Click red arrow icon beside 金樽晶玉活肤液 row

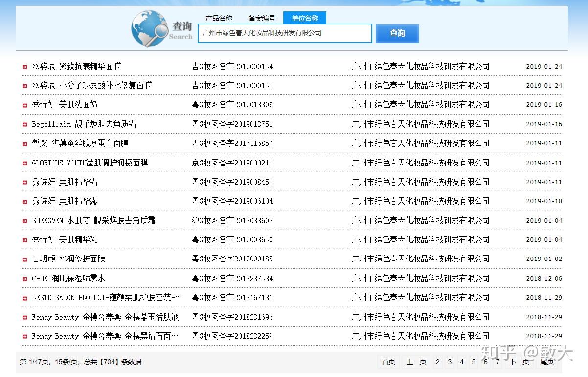tap(25, 317)
